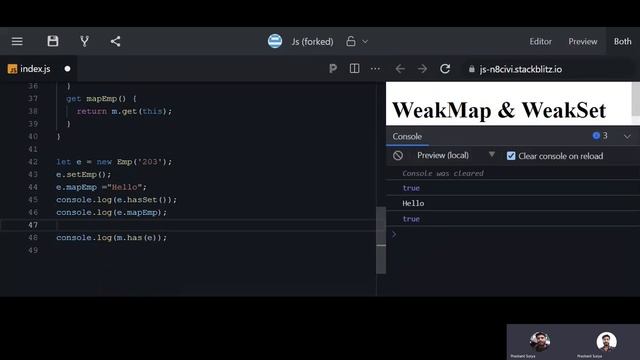Viewport: 640px width, 360px height.
Task: Click the Console was cleared message
Action: tap(443, 173)
